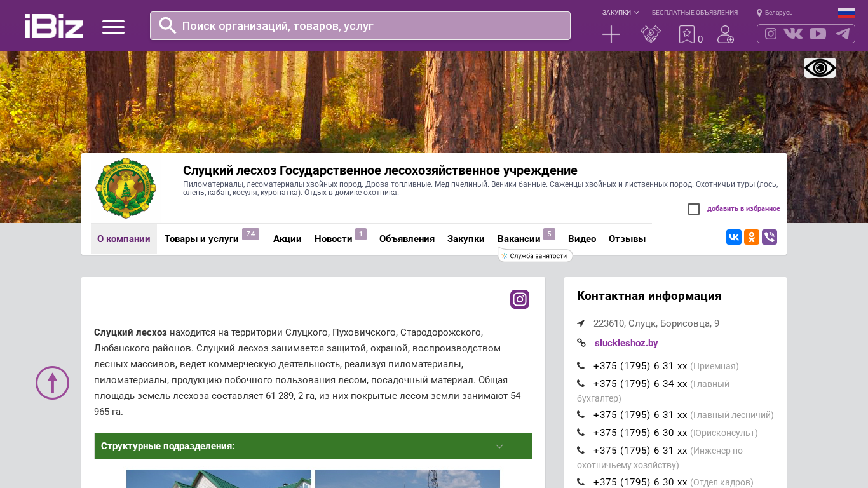The image size is (868, 488).
Task: Open the Telegram icon in header
Action: tap(843, 34)
